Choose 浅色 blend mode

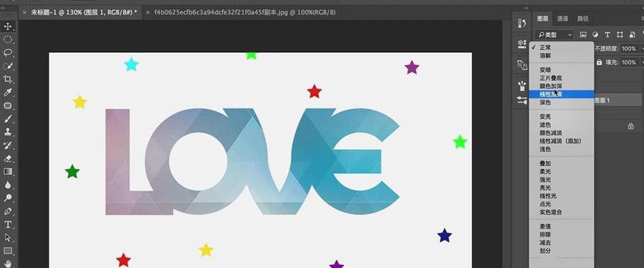pyautogui.click(x=561, y=149)
